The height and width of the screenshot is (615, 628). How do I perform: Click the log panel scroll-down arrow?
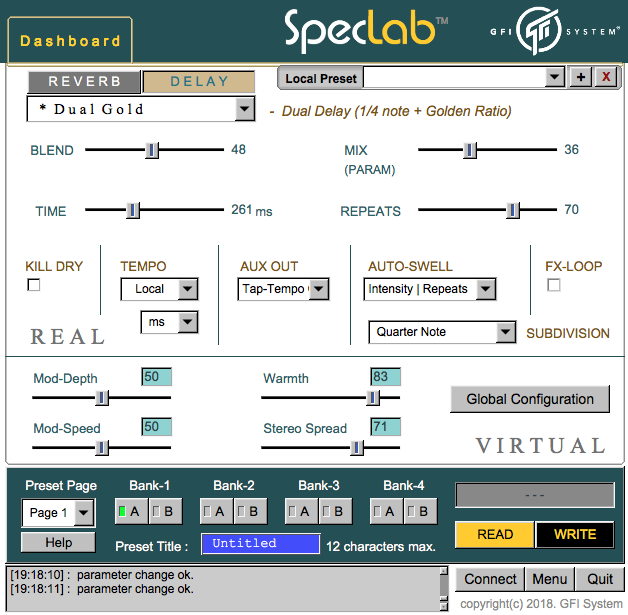pyautogui.click(x=444, y=607)
